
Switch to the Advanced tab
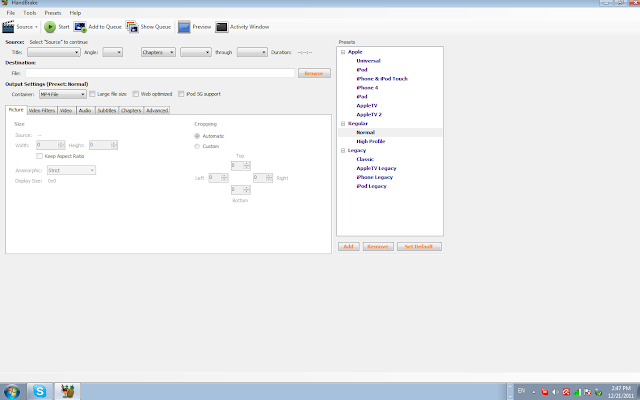(x=157, y=111)
